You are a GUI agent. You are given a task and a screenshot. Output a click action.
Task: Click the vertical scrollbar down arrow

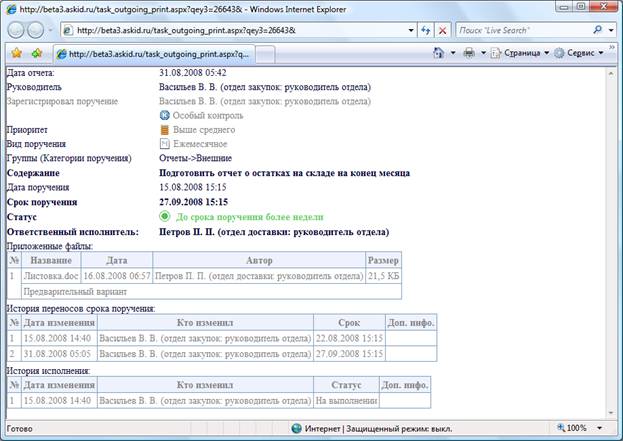pos(611,413)
